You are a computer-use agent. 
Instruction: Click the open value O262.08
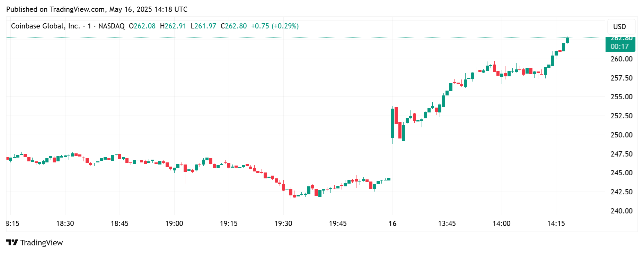142,26
